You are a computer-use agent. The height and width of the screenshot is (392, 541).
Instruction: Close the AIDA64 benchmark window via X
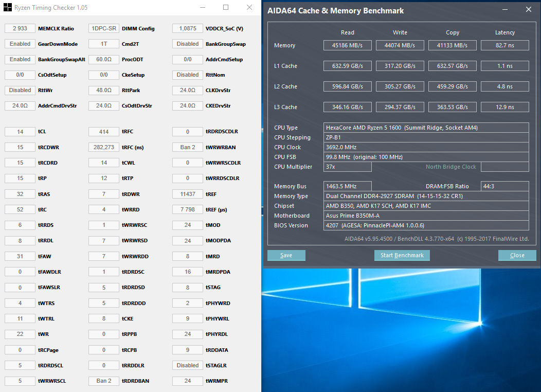[x=528, y=10]
